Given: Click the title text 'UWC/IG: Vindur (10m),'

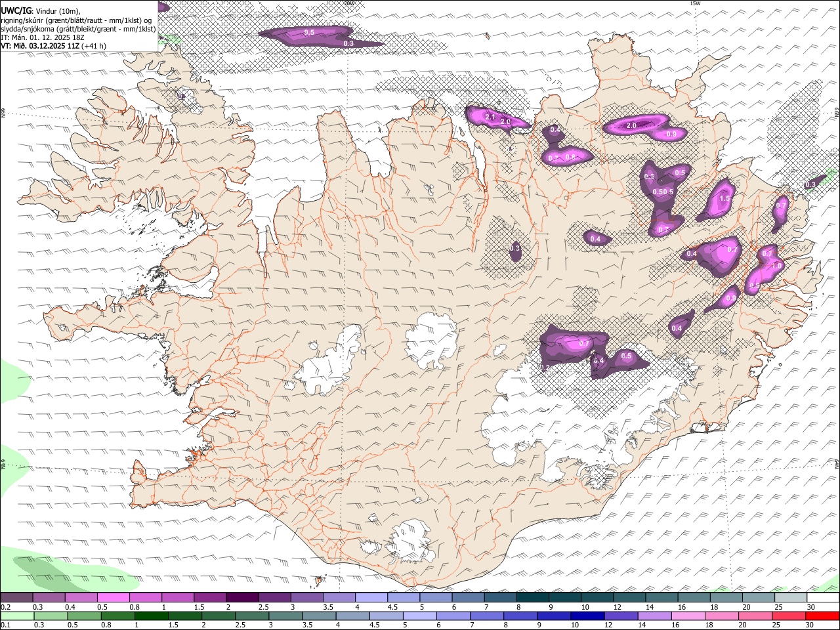Looking at the screenshot, I should pyautogui.click(x=40, y=11).
